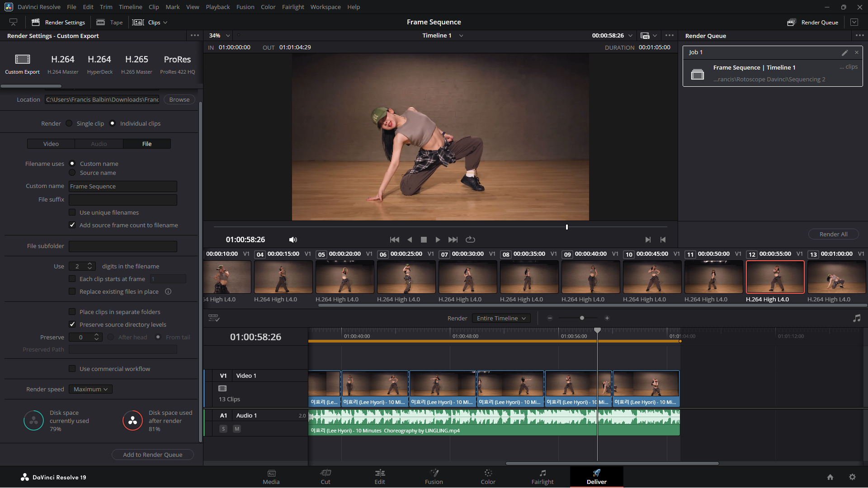The width and height of the screenshot is (868, 488).
Task: Select Single clip render option
Action: pos(69,123)
